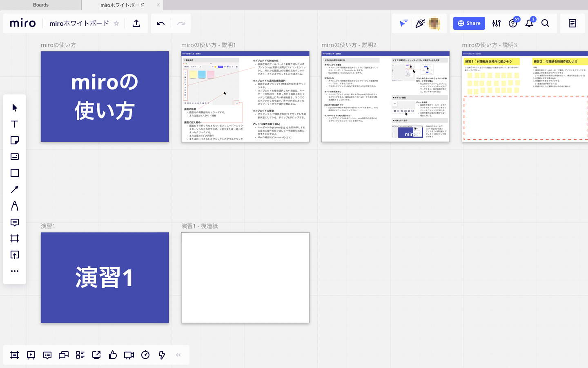
Task: Select the blank 模造紙 frame
Action: pos(245,278)
